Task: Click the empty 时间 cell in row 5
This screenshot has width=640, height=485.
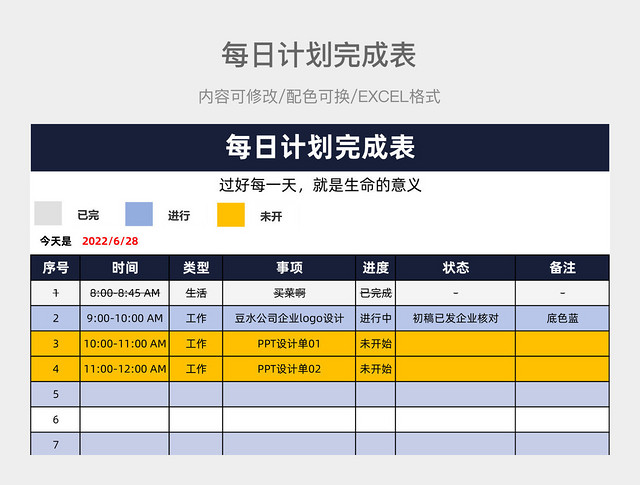Action: (x=125, y=394)
